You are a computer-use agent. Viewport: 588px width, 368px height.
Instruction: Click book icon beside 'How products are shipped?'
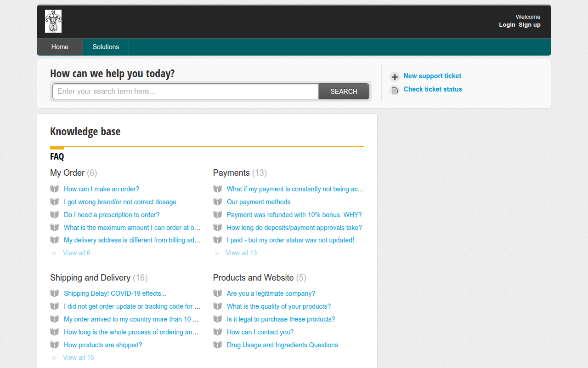coord(55,345)
